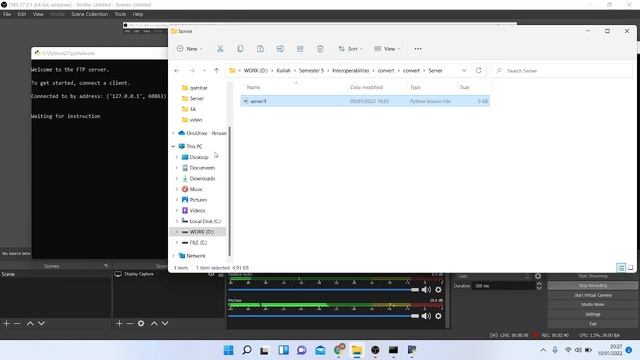This screenshot has height=360, width=640.
Task: Expand the WORK (D:) drive node
Action: [x=177, y=232]
